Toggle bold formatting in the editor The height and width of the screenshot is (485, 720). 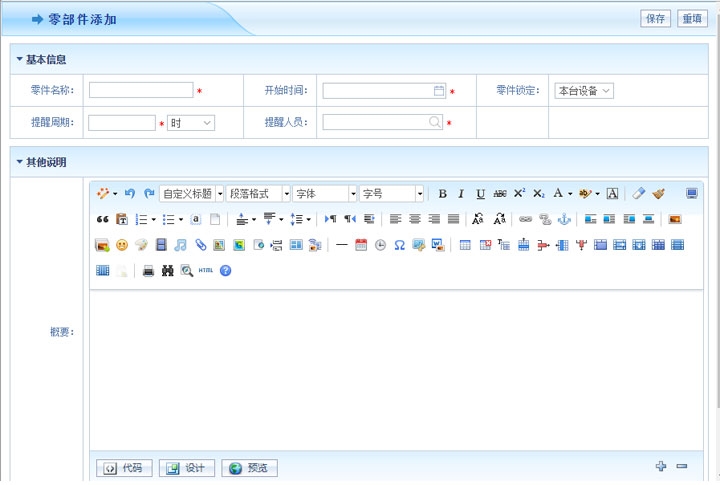443,194
